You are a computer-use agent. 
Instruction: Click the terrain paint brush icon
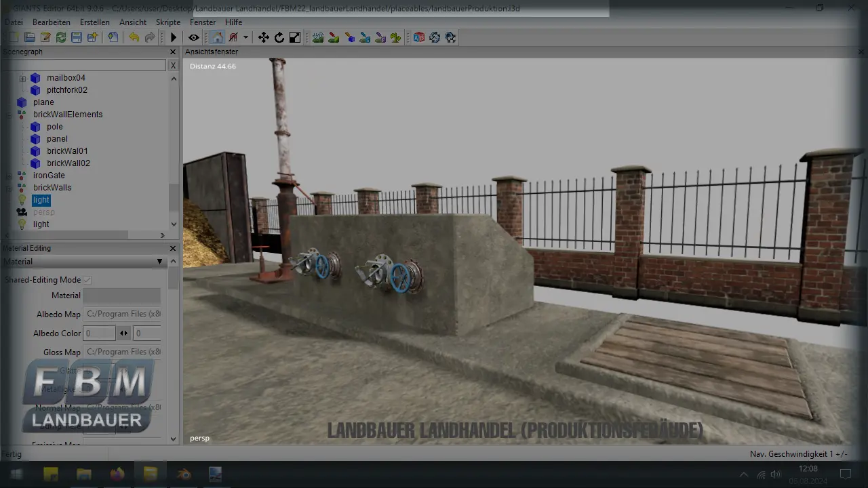point(333,37)
